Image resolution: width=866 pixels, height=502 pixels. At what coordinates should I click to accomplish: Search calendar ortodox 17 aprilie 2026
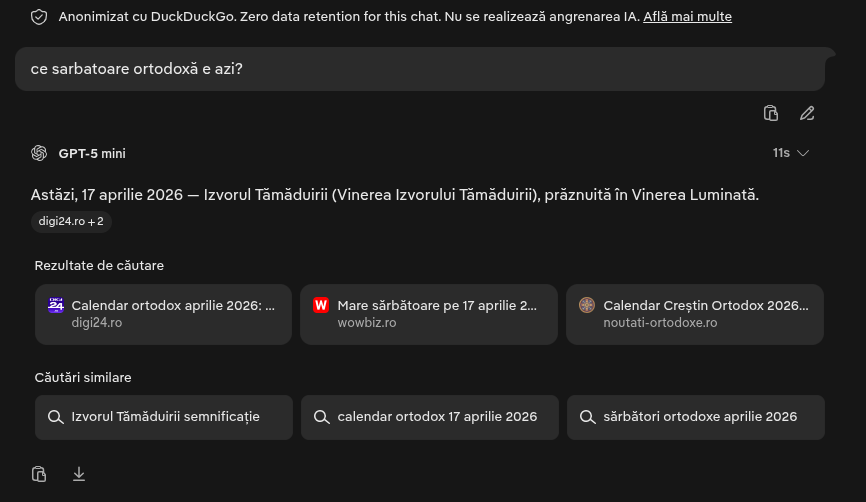point(437,417)
